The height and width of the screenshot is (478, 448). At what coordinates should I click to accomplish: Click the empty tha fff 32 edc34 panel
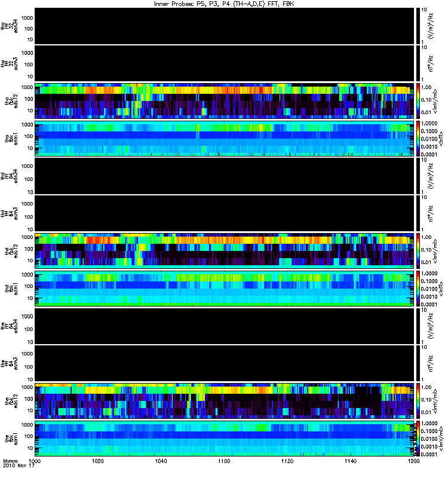click(x=225, y=26)
